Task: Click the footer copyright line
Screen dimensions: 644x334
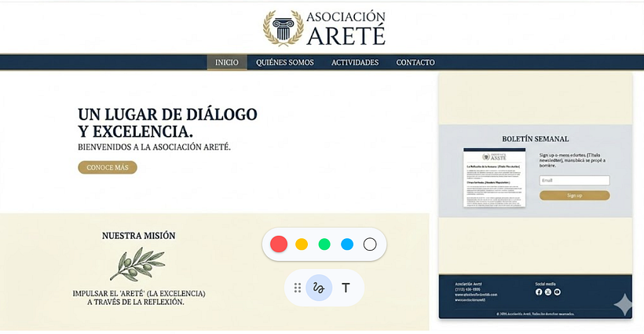Action: pyautogui.click(x=535, y=314)
